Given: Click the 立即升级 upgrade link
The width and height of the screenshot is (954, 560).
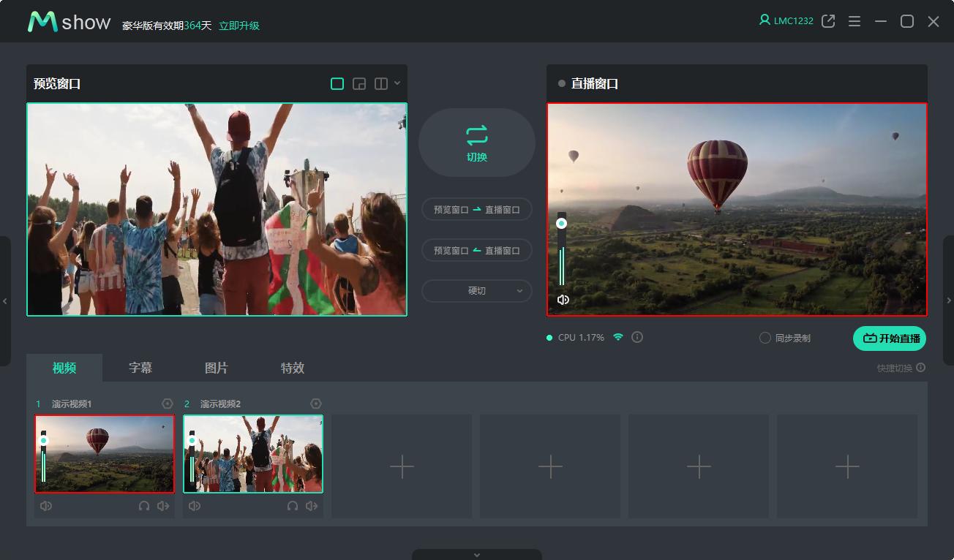Looking at the screenshot, I should tap(239, 26).
